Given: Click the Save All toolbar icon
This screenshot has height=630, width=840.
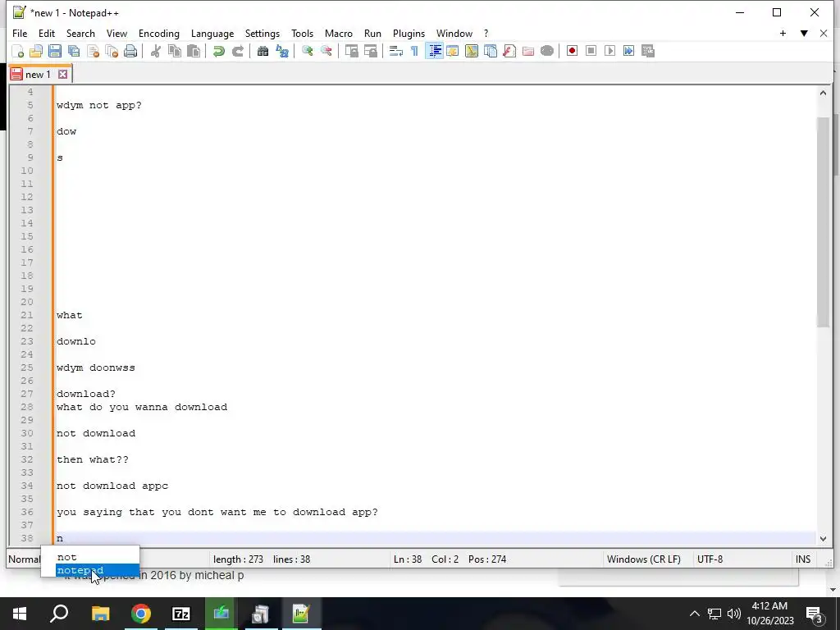Looking at the screenshot, I should 73,51.
